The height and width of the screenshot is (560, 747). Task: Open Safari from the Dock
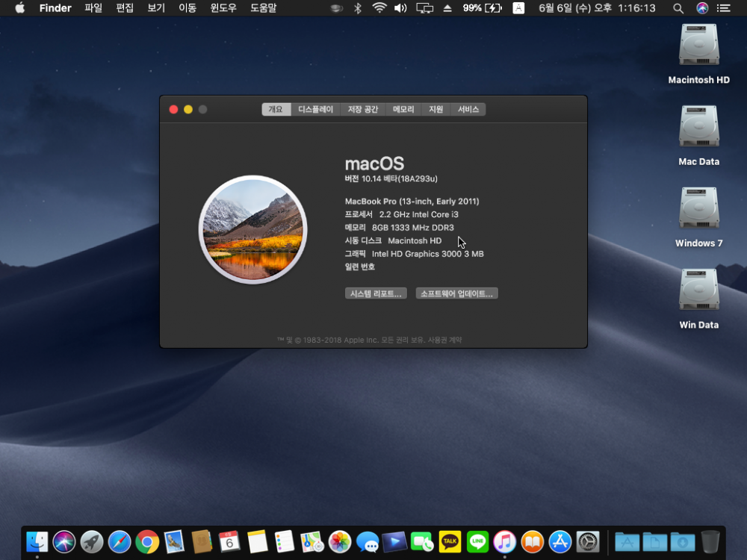pyautogui.click(x=120, y=542)
